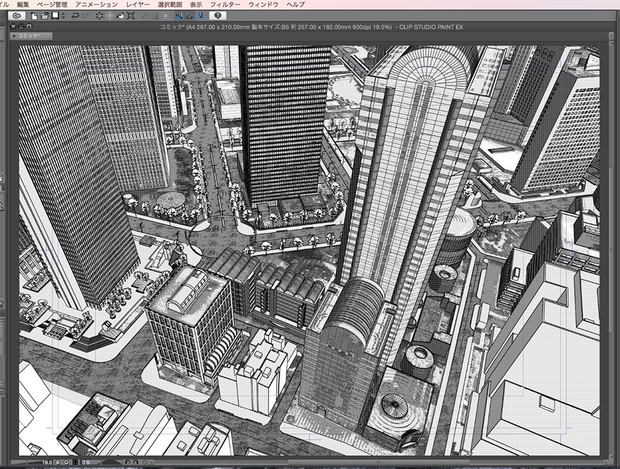Adjust the zoom slider in the status bar
The image size is (620, 469).
[x=26, y=462]
